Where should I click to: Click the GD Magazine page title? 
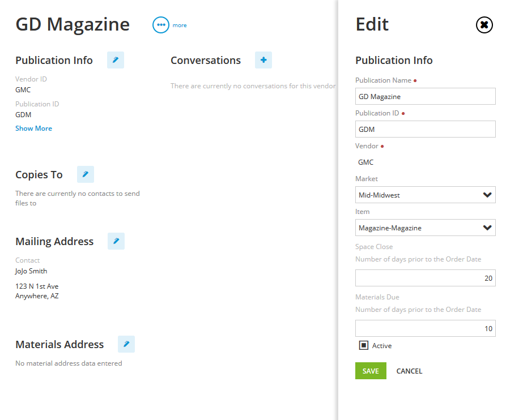(73, 24)
